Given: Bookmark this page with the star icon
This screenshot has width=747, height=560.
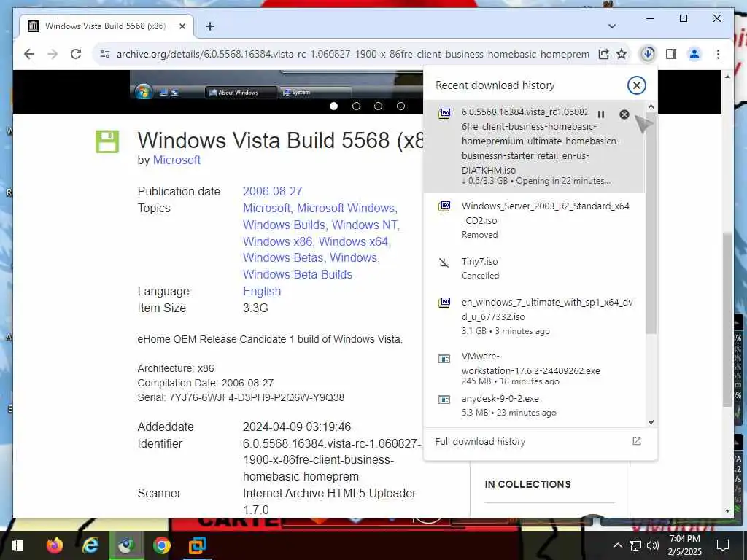Looking at the screenshot, I should [622, 54].
